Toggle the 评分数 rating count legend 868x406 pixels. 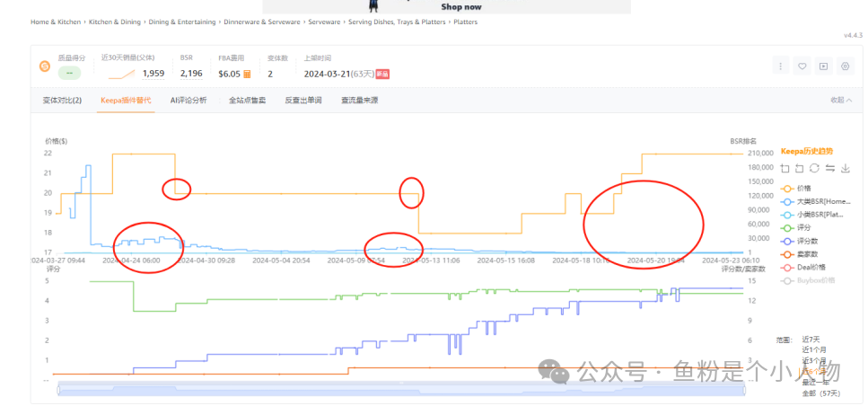[800, 241]
